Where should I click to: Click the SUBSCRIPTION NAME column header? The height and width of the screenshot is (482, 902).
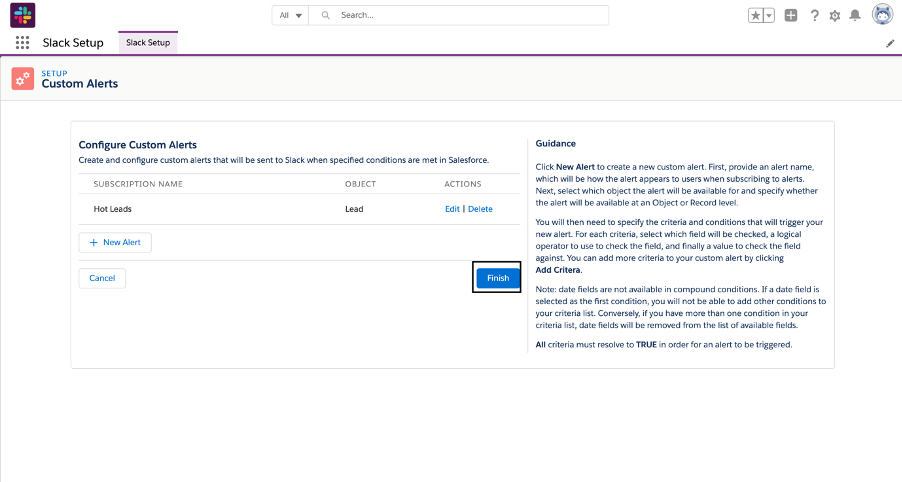point(138,184)
